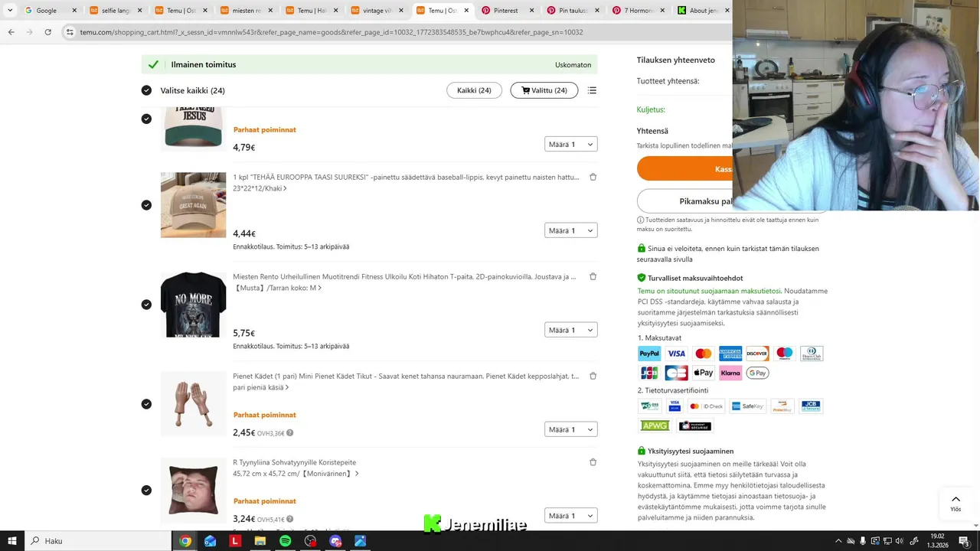Remove the Miesten Rento T-paita from cart
The height and width of the screenshot is (551, 980).
pos(593,276)
